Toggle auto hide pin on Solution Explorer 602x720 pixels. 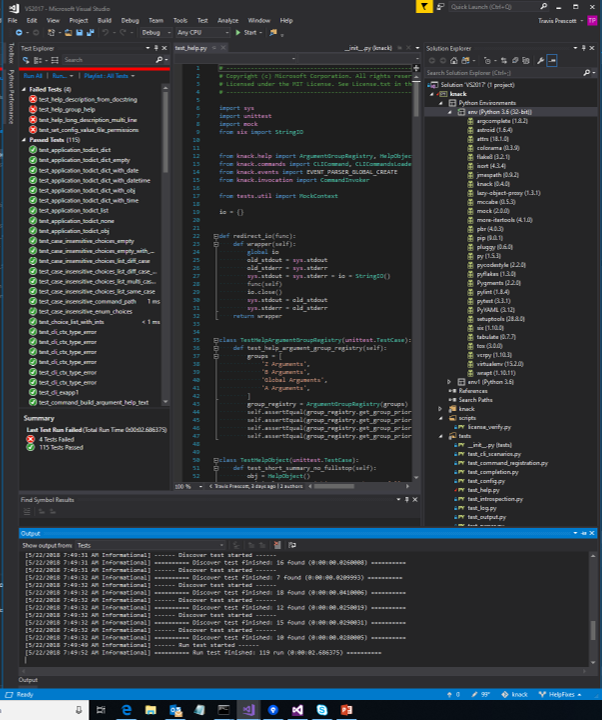584,48
